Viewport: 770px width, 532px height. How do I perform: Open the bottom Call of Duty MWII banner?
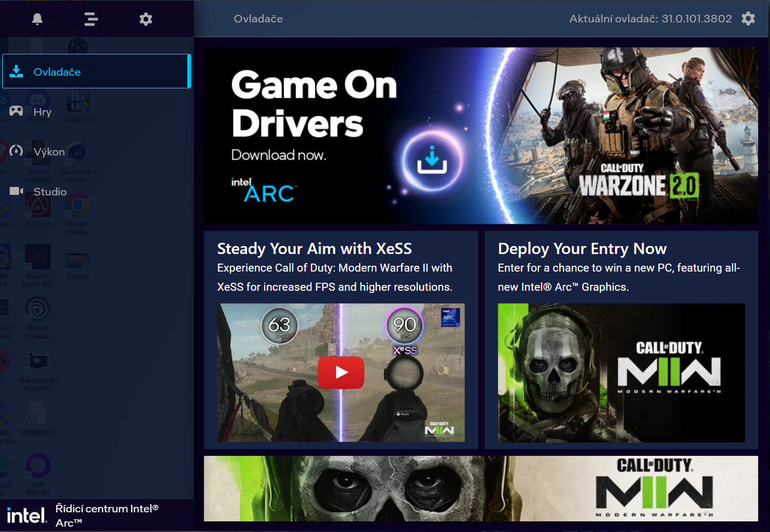[481, 488]
